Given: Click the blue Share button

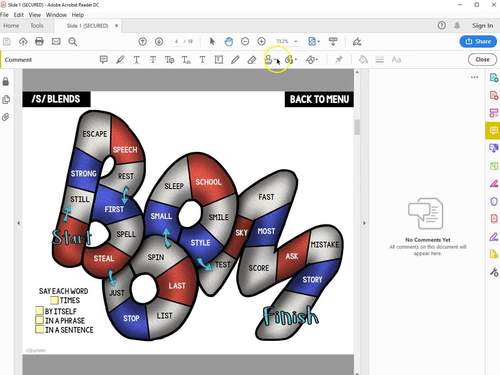Looking at the screenshot, I should click(478, 41).
